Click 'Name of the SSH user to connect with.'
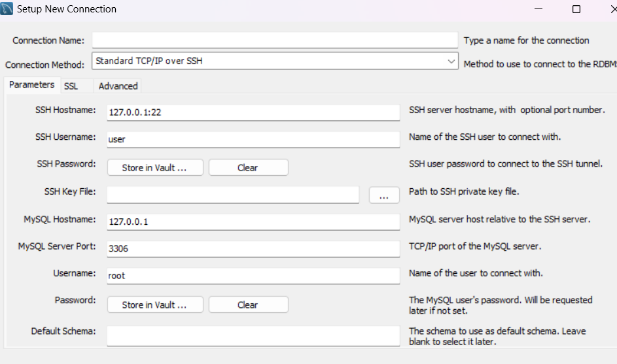 coord(485,137)
